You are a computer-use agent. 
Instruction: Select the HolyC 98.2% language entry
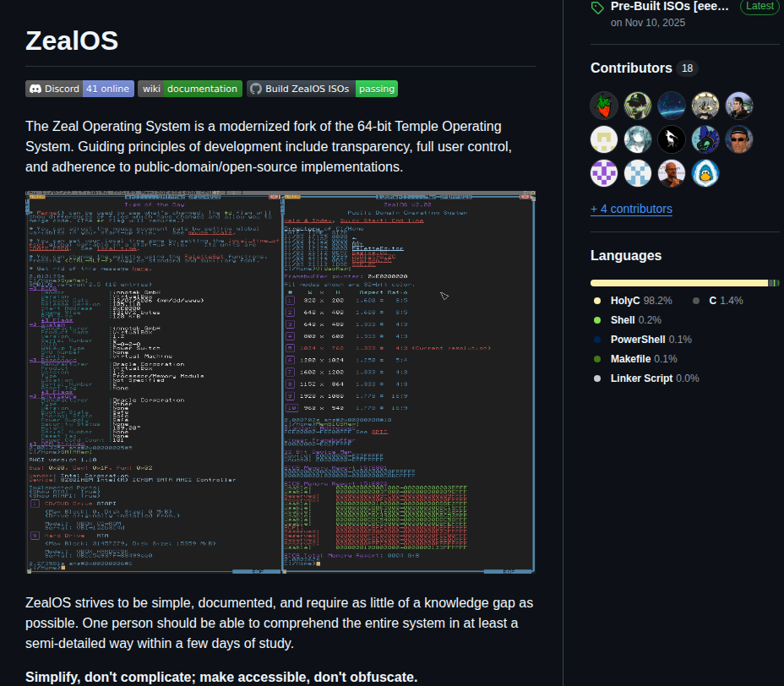click(633, 301)
